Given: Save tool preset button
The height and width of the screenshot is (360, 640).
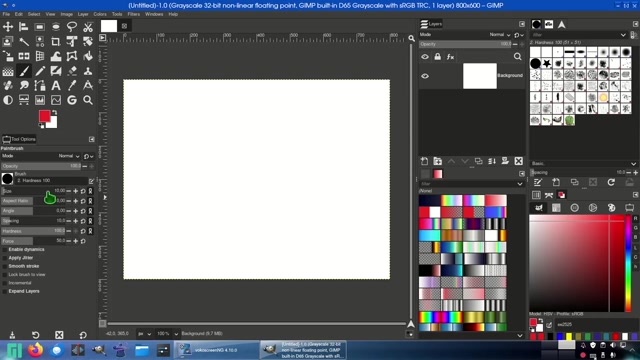Looking at the screenshot, I should [x=12, y=335].
